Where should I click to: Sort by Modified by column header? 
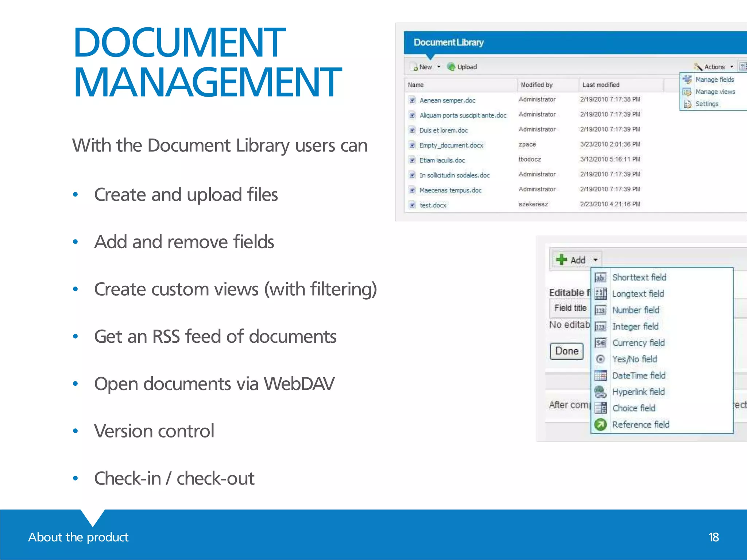tap(548, 85)
